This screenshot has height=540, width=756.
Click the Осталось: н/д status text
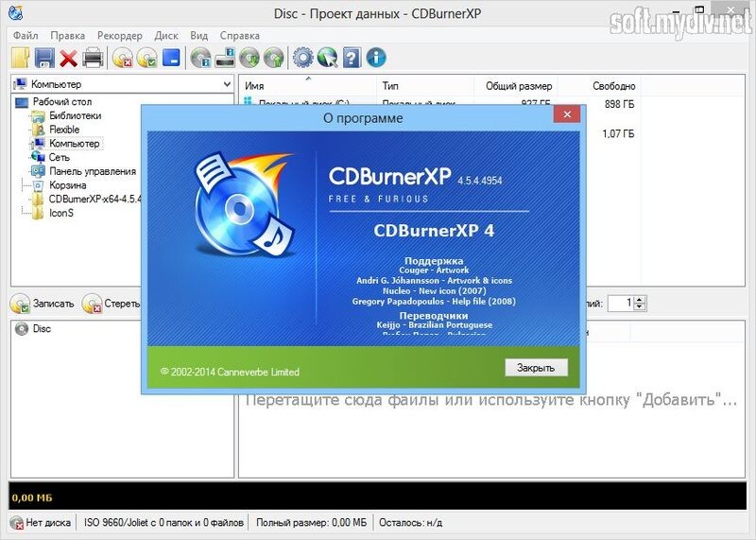410,522
